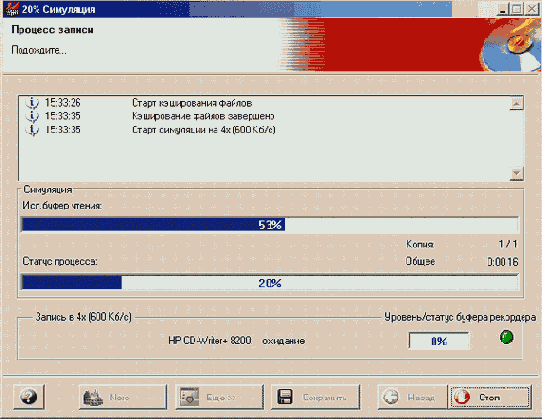Click the 'Уровень/статус буфера рекордера' label
This screenshot has width=542, height=419.
460,317
